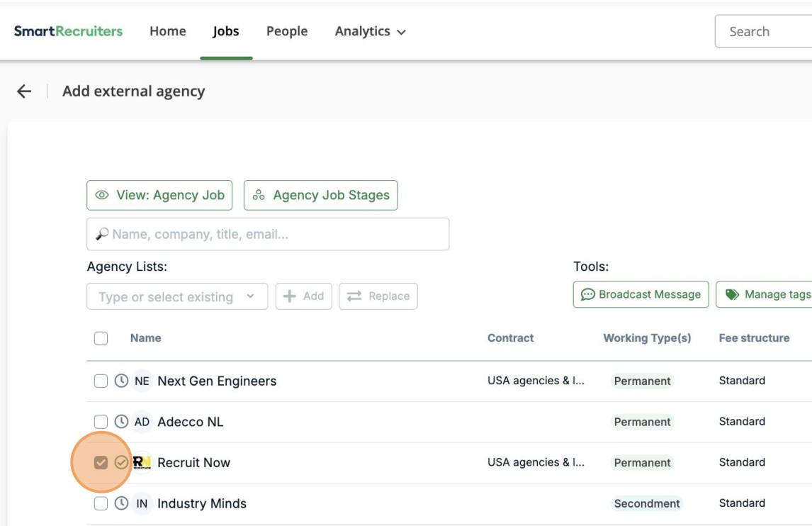
Task: Click the IN avatar of Industry Minds
Action: (142, 503)
